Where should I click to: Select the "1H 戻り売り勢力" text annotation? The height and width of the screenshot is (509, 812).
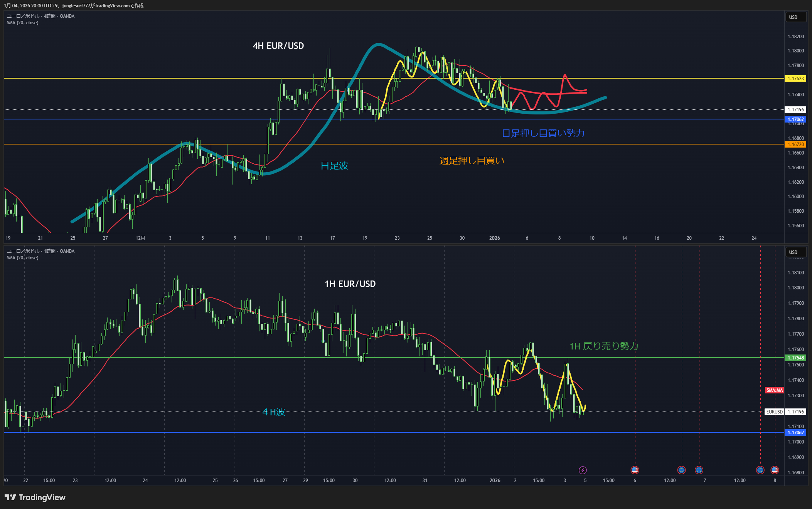tap(604, 346)
